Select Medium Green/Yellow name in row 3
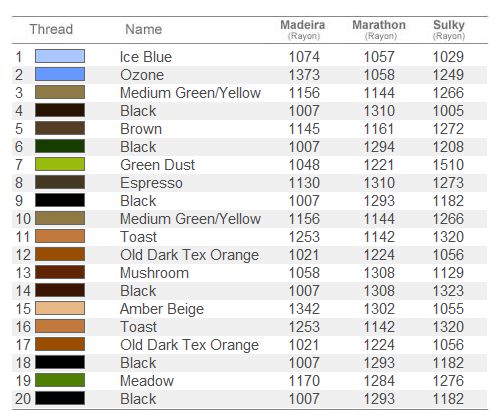Viewport: 500px width, 420px height. (190, 93)
